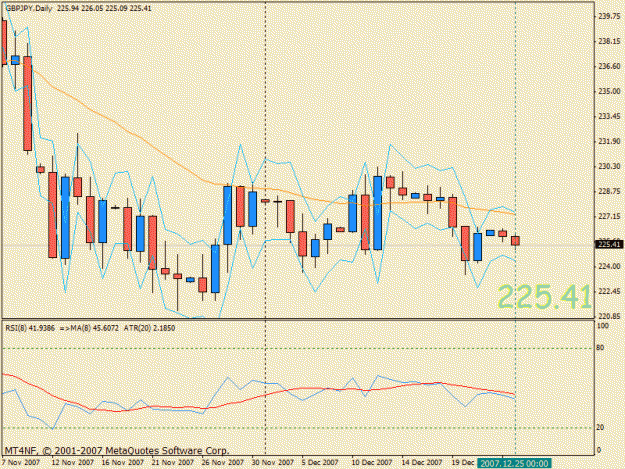This screenshot has width=625, height=469.
Task: Select the 12 Nov 2007 date label
Action: (x=73, y=463)
